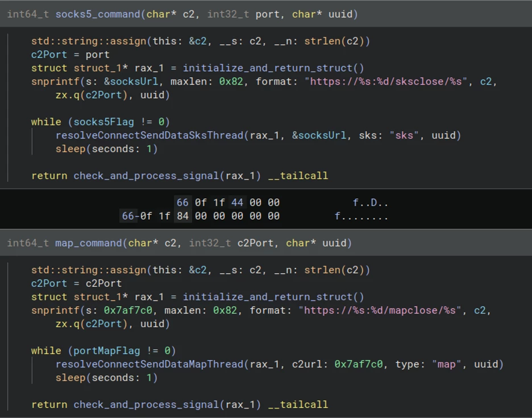Click return keyword in socks5_command
This screenshot has height=418, width=532.
click(49, 175)
